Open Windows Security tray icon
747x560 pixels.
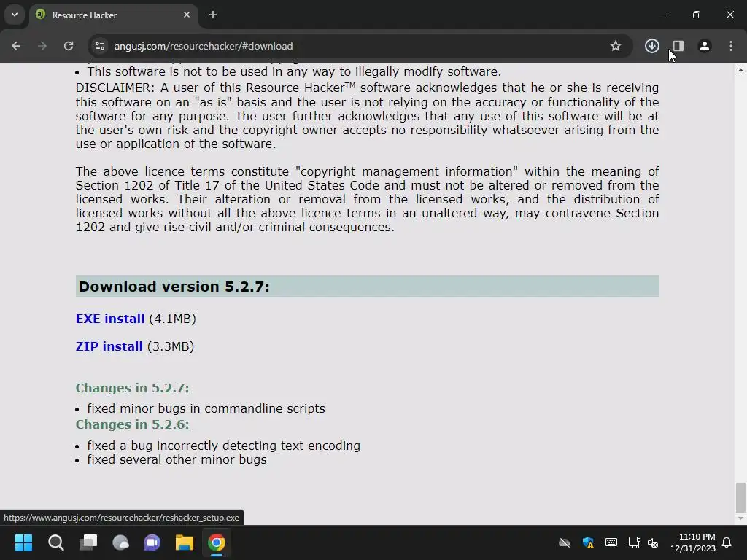pyautogui.click(x=588, y=542)
